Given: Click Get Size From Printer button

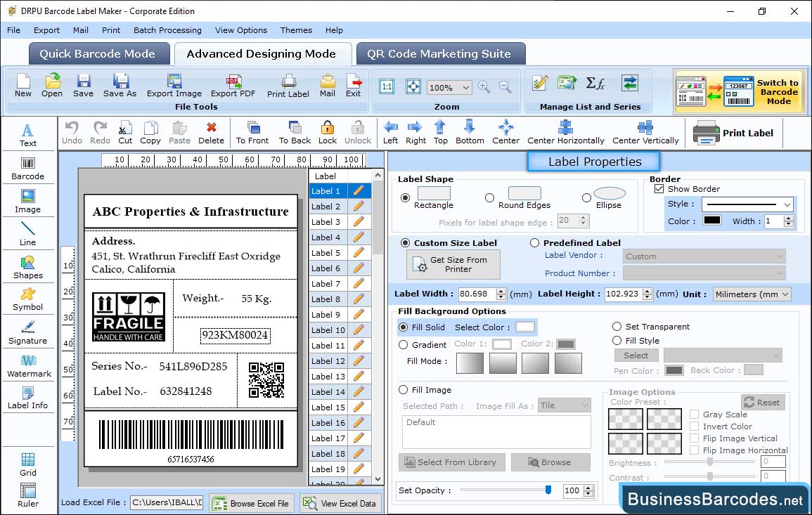Looking at the screenshot, I should click(453, 264).
